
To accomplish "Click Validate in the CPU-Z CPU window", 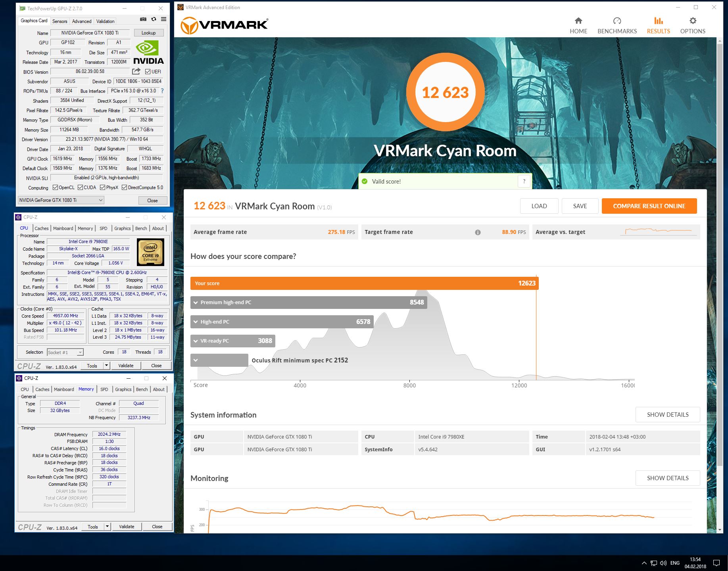I will click(126, 366).
